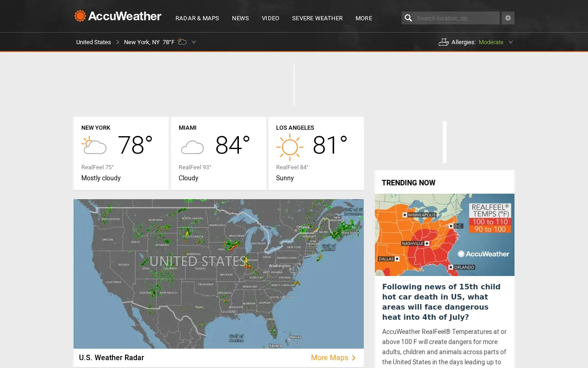Click the Sunny description under Los Angeles
Image resolution: width=588 pixels, height=368 pixels.
(x=285, y=178)
